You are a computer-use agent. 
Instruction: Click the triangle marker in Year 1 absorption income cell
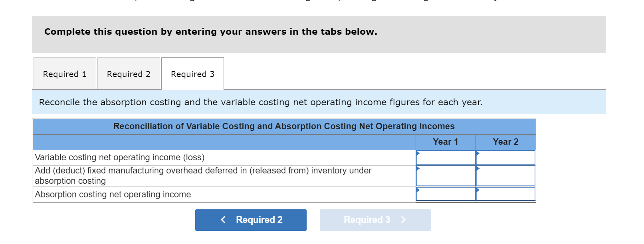[418, 191]
